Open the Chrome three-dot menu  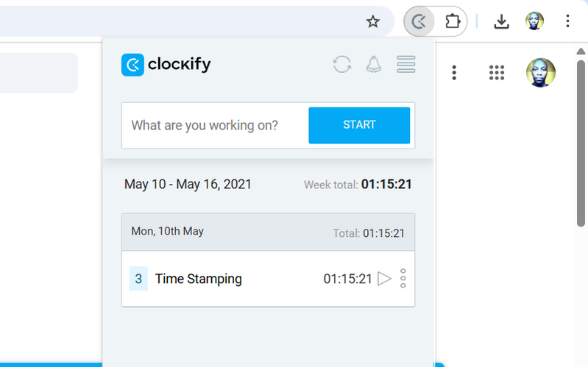pos(567,21)
